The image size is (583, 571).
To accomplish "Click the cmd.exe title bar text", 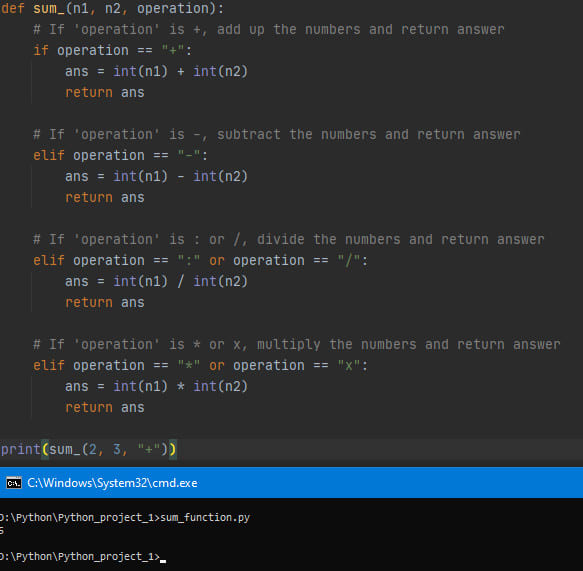I will (112, 483).
